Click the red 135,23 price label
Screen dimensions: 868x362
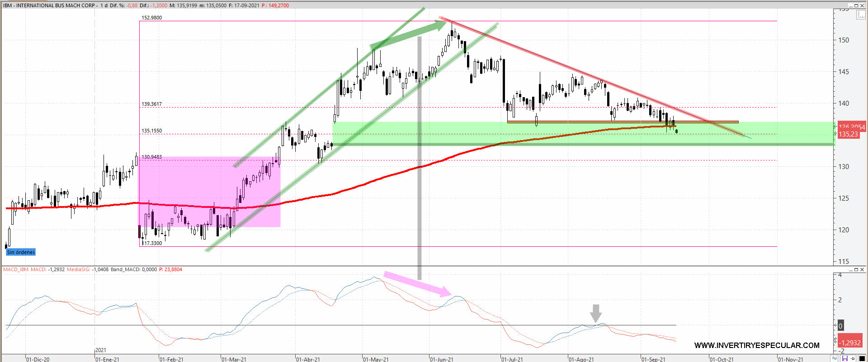tap(848, 134)
